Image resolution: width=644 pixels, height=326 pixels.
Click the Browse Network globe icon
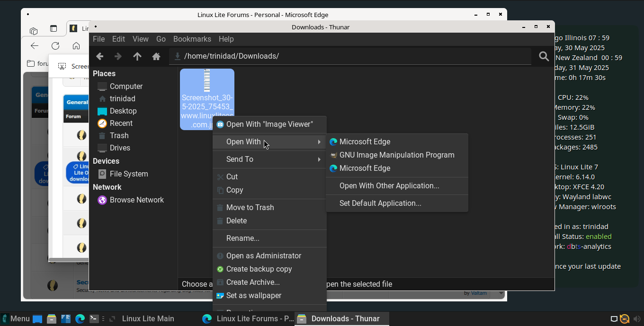[102, 200]
